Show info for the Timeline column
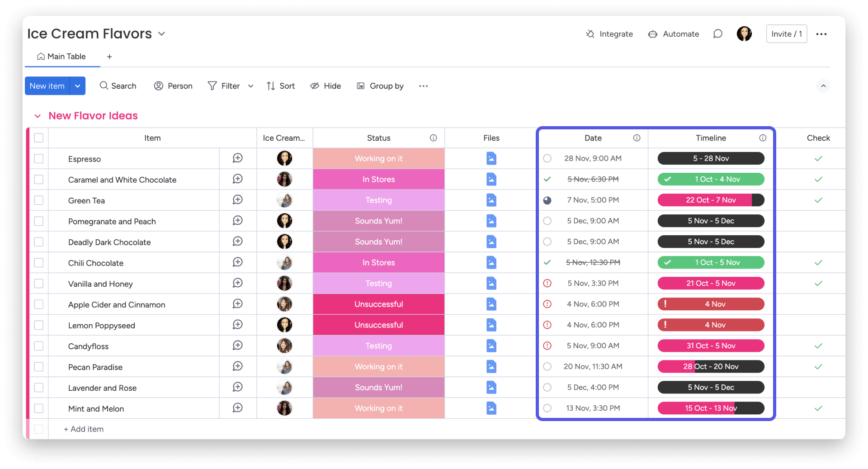The width and height of the screenshot is (868, 469). click(763, 138)
